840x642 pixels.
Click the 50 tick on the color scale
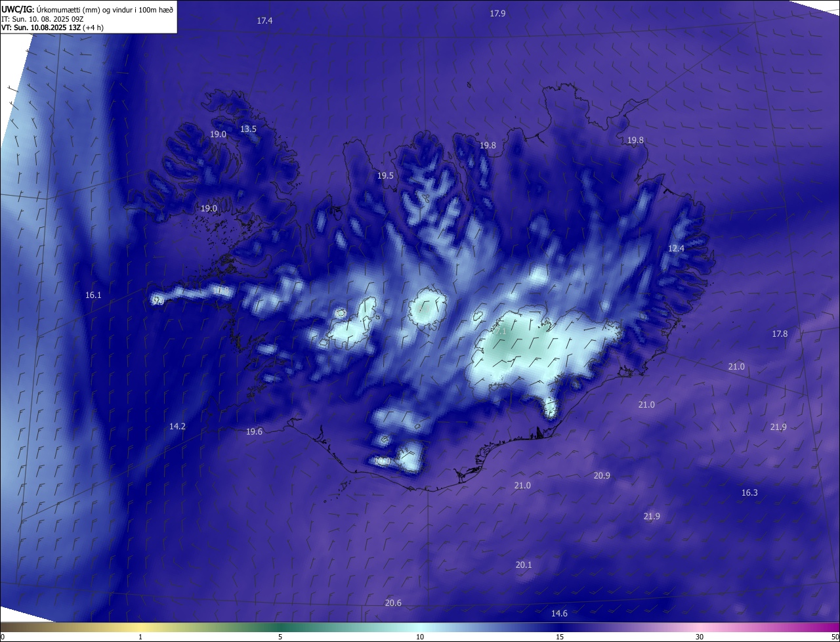(835, 637)
